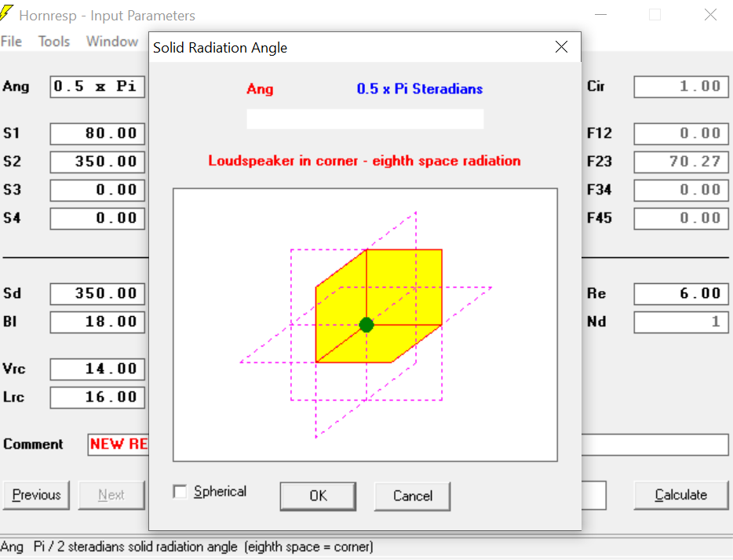
Task: Click the Bl field with value 18.00
Action: point(97,322)
